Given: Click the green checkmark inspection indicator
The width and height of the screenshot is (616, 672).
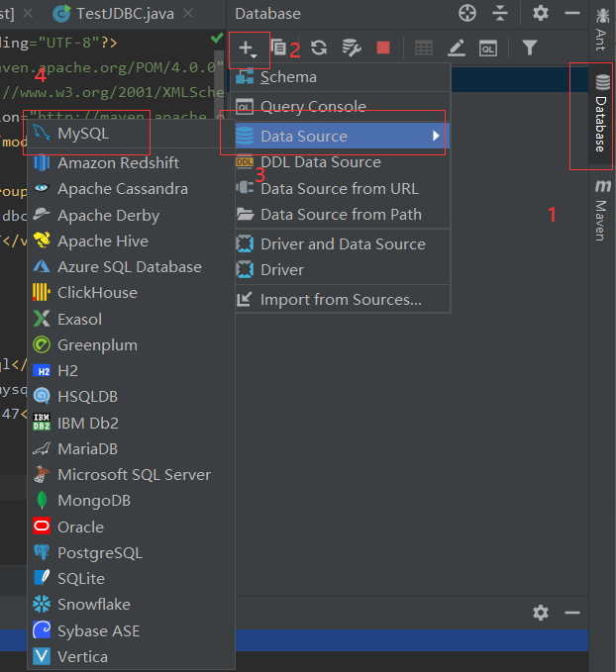Looking at the screenshot, I should pos(217,38).
